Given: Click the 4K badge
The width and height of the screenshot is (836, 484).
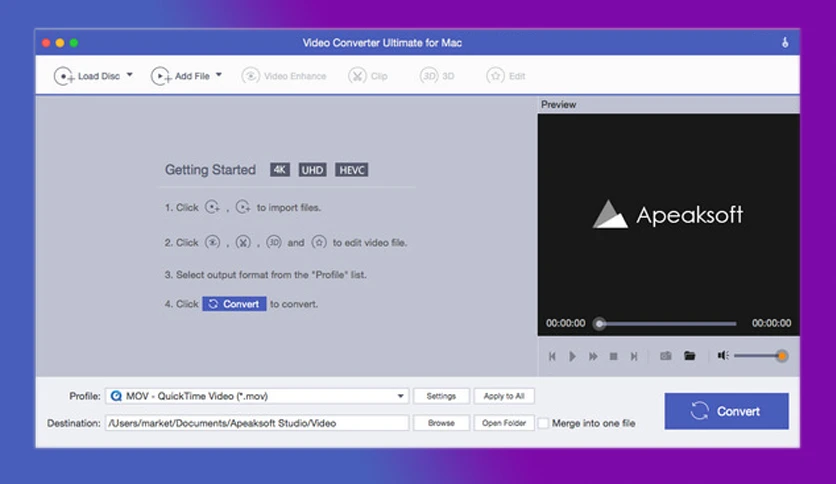Looking at the screenshot, I should click(279, 170).
